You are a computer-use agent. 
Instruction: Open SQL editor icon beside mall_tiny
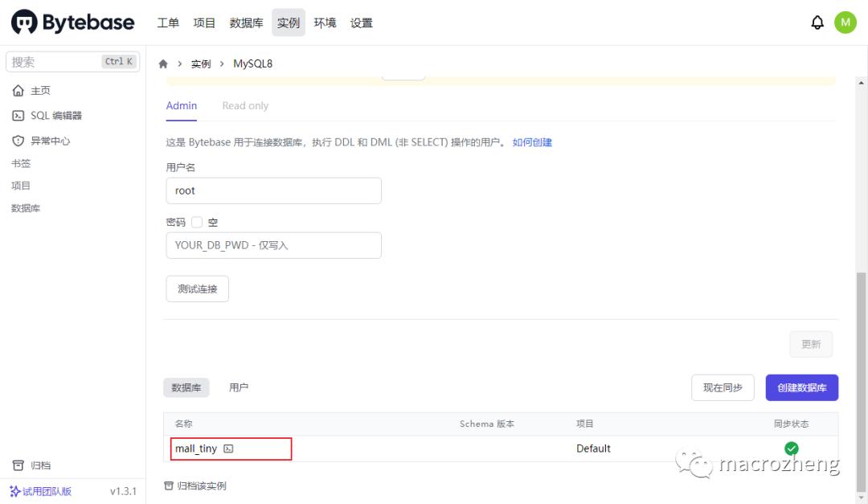coord(228,449)
